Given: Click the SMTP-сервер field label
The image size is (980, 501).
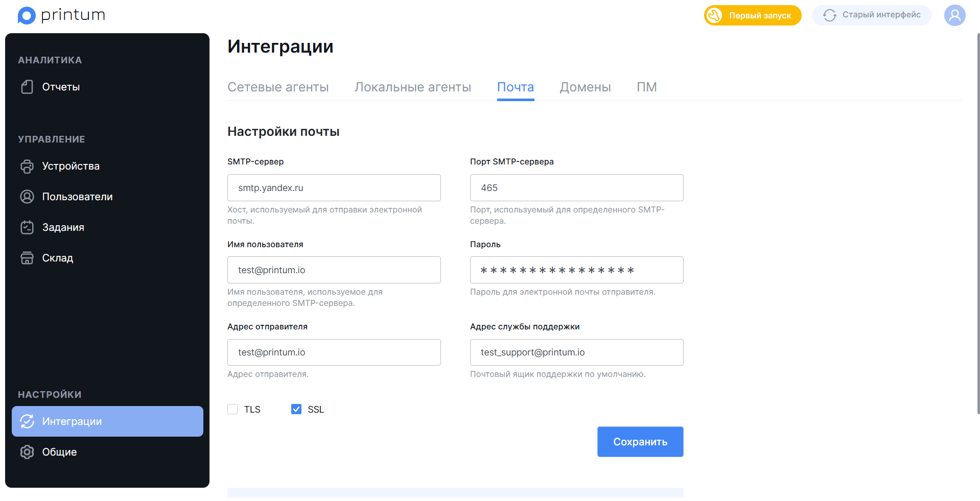Looking at the screenshot, I should (255, 162).
